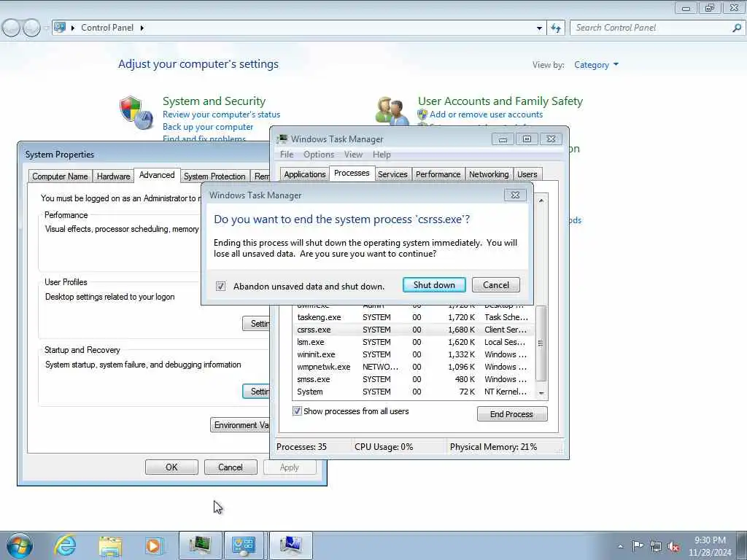Screen dimensions: 747x560
Task: Click Cancel in System Properties
Action: 231,467
